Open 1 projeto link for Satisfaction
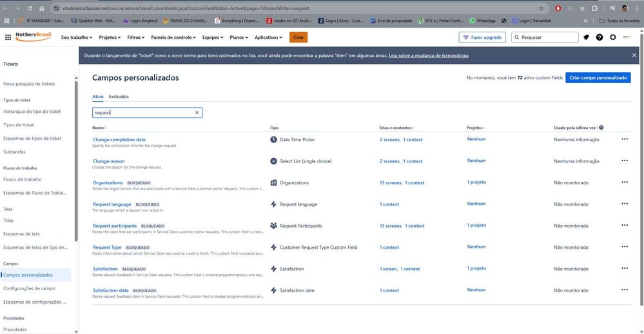Image resolution: width=644 pixels, height=334 pixels. [476, 268]
